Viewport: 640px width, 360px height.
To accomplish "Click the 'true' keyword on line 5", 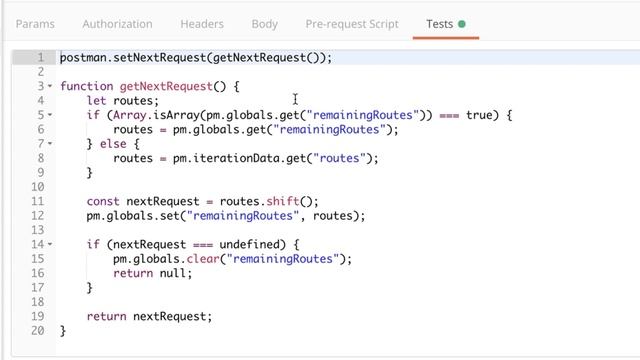I will (x=479, y=115).
